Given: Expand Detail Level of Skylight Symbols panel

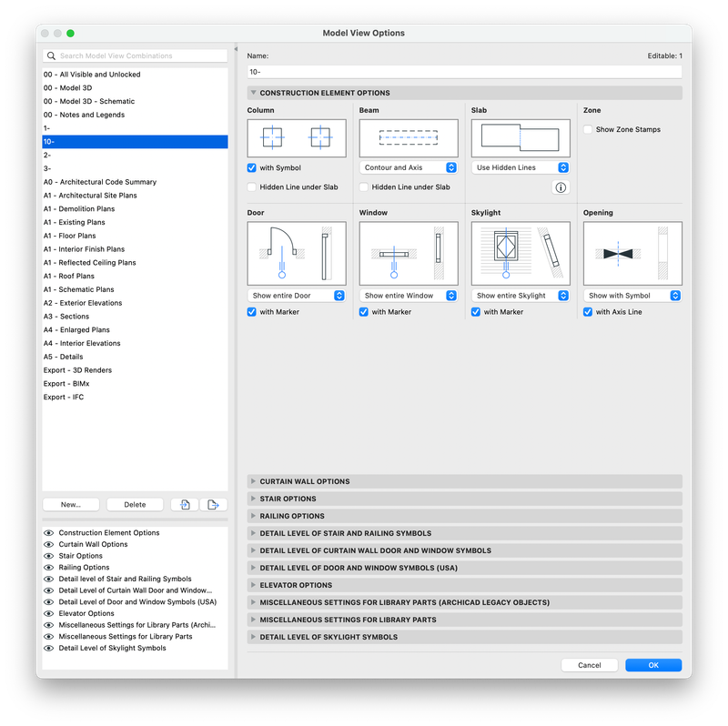Looking at the screenshot, I should [254, 637].
